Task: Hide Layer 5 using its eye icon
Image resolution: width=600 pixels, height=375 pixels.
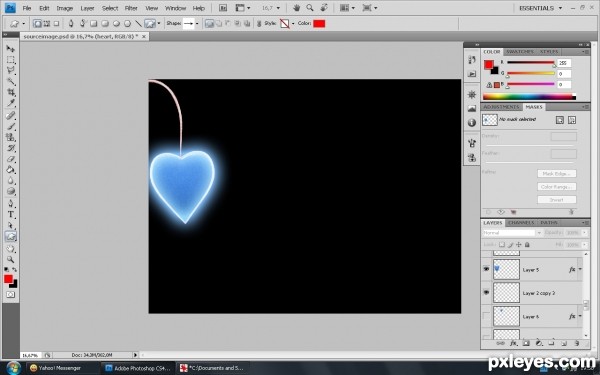Action: (486, 269)
